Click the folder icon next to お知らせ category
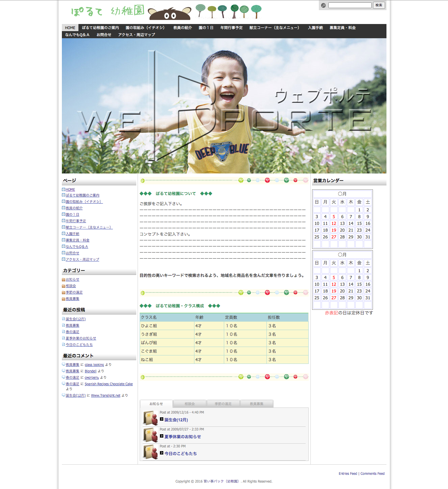This screenshot has width=448, height=489. click(x=64, y=280)
